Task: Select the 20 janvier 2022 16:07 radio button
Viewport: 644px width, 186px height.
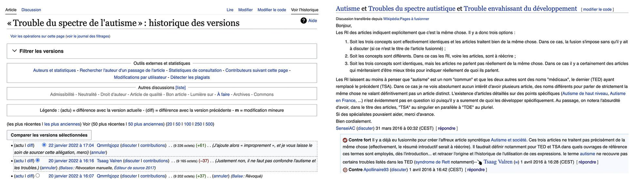Action: [x=38, y=176]
